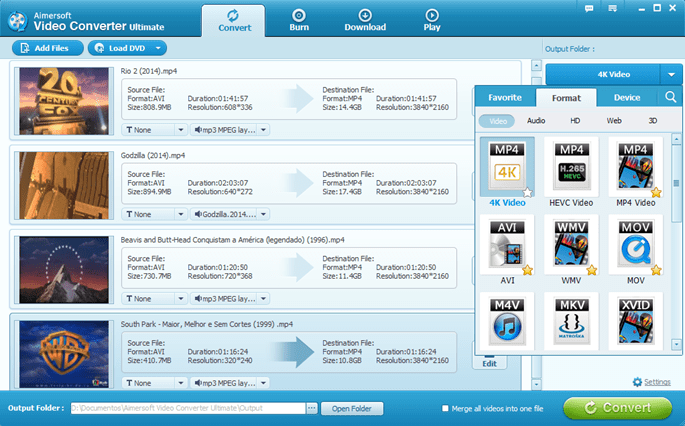Image resolution: width=685 pixels, height=426 pixels.
Task: Pick the WMV format icon
Action: click(x=571, y=245)
